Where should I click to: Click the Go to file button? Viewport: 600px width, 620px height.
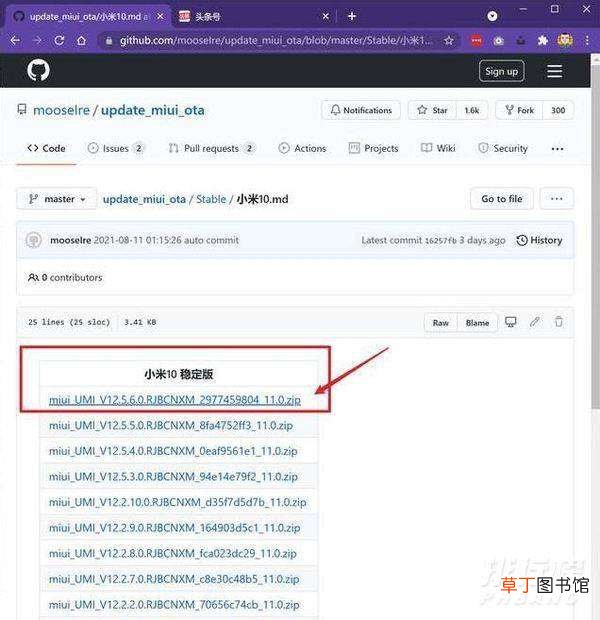[502, 198]
